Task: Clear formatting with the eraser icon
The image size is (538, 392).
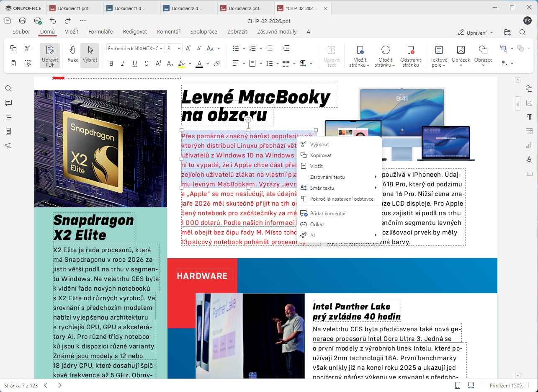Action: 216,64
